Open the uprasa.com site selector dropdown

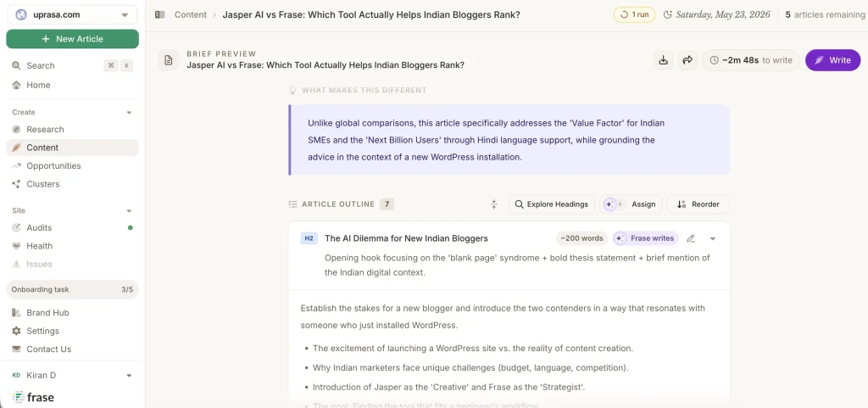[x=72, y=15]
